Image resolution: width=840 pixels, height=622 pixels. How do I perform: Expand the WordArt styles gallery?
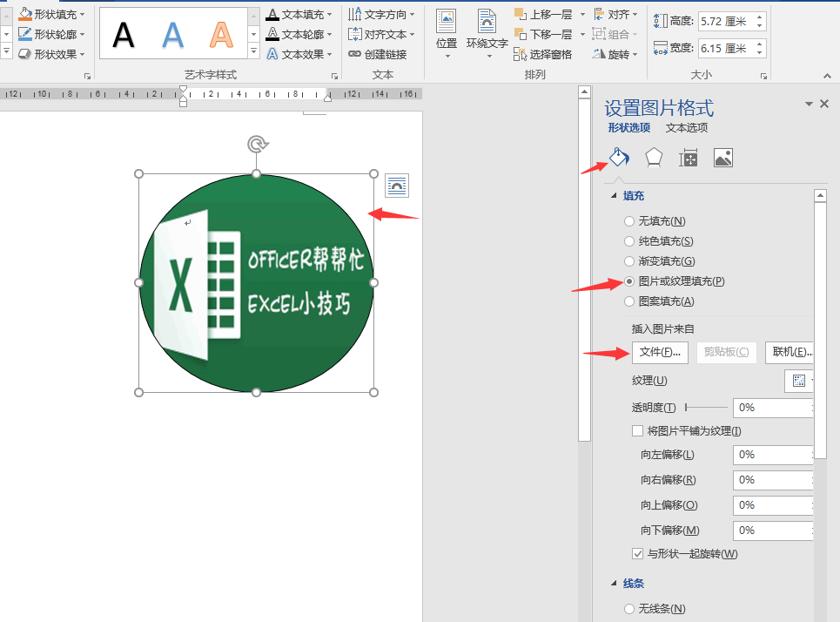[254, 52]
